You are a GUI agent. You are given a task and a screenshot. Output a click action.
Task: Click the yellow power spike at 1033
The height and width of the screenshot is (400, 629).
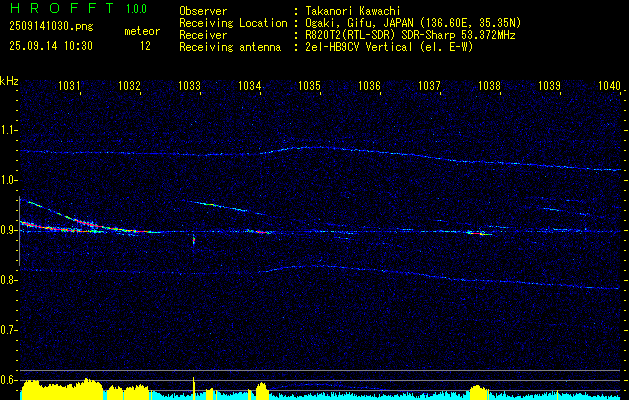tap(194, 388)
